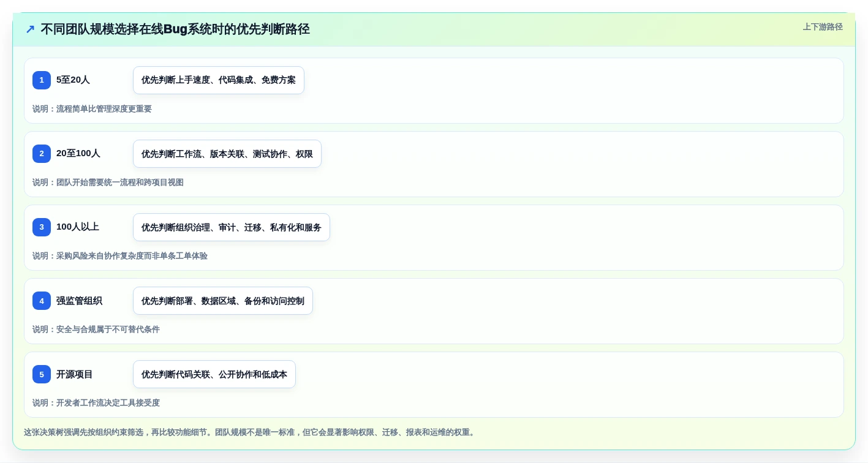
Task: Click step badge number 2
Action: tap(42, 154)
